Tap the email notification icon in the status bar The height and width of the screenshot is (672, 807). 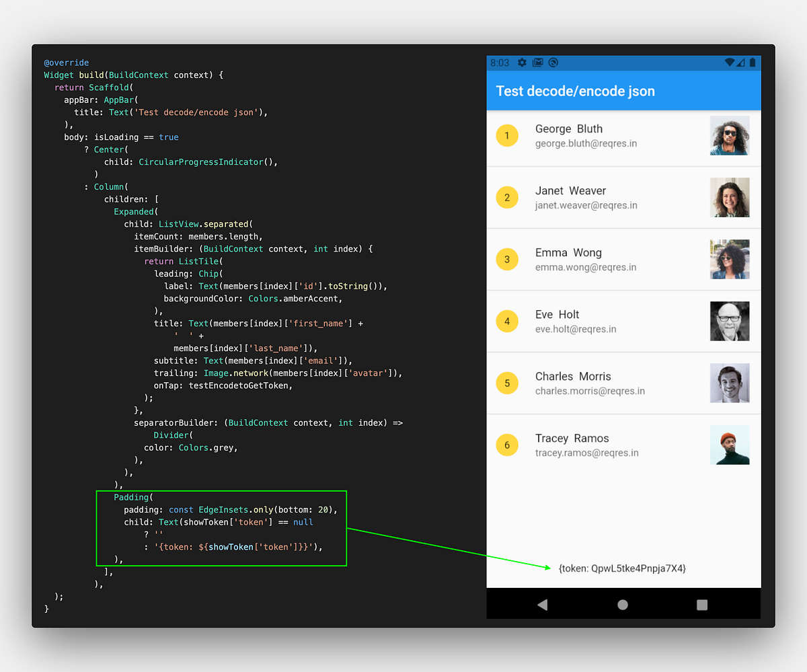pyautogui.click(x=537, y=62)
